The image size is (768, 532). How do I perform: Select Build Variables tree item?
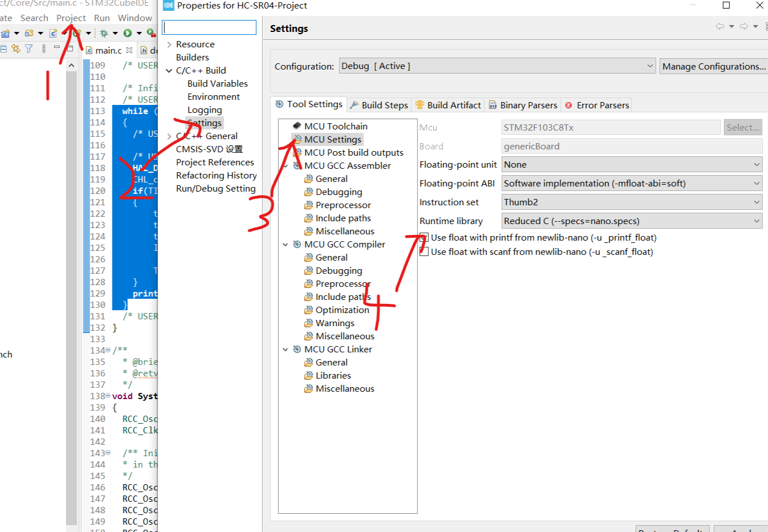point(218,83)
